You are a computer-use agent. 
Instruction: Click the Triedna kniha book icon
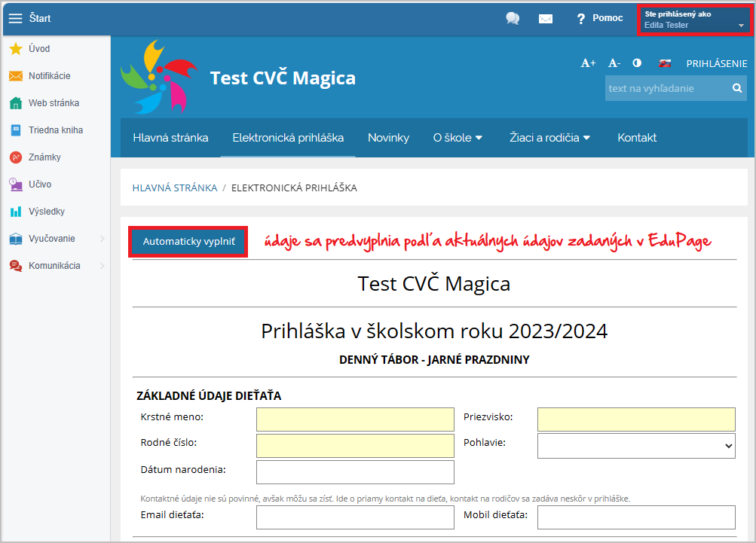(x=16, y=130)
